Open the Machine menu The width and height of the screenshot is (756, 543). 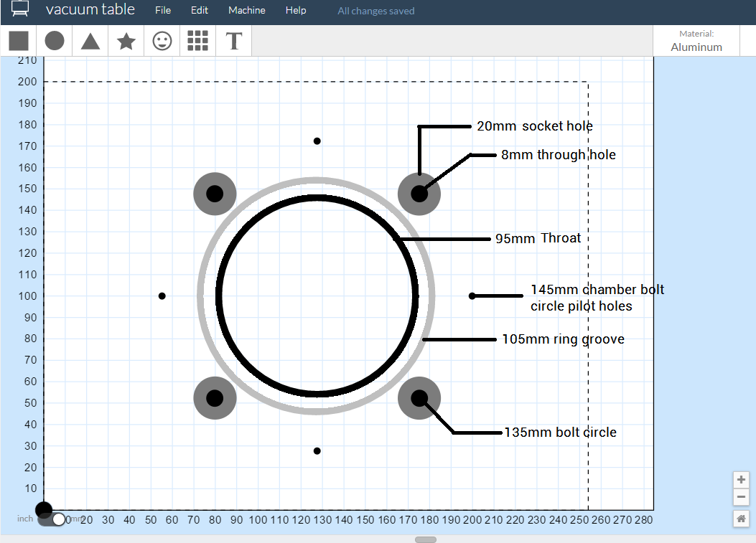246,10
